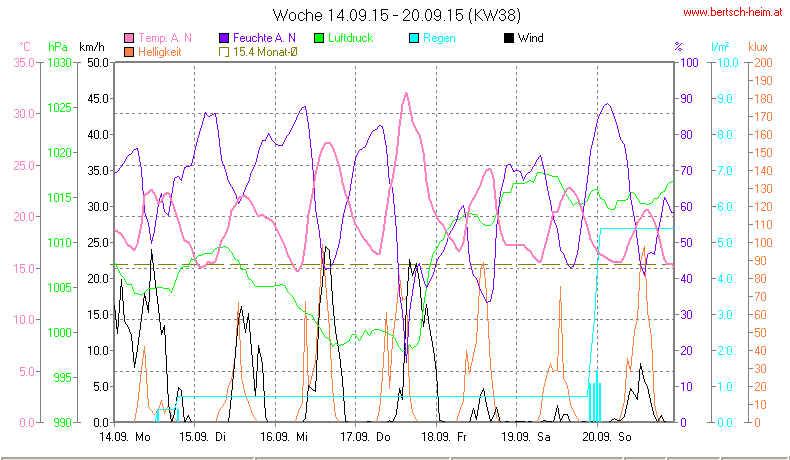The height and width of the screenshot is (460, 790).
Task: Click the l/m² axis unit label
Action: [720, 47]
